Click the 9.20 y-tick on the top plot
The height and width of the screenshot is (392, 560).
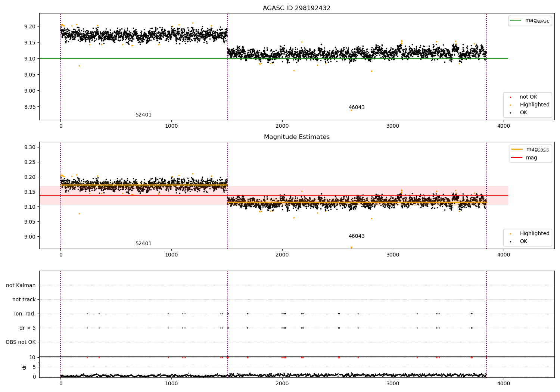click(29, 27)
